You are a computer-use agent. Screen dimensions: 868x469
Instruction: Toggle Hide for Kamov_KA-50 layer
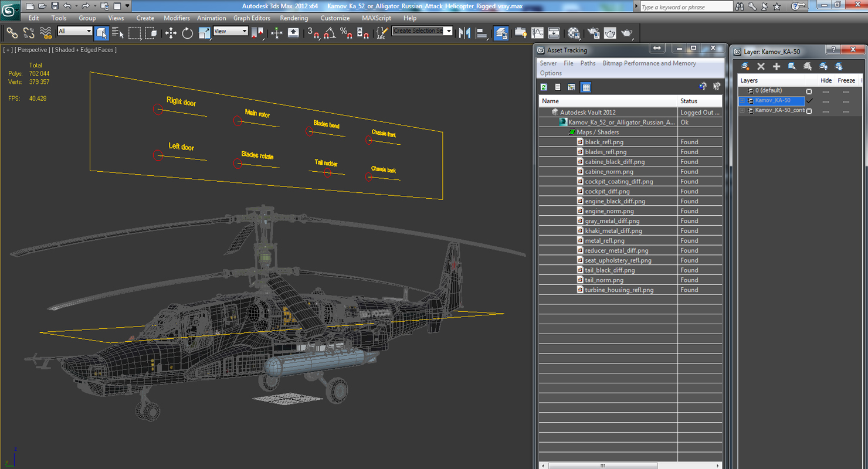tap(826, 101)
